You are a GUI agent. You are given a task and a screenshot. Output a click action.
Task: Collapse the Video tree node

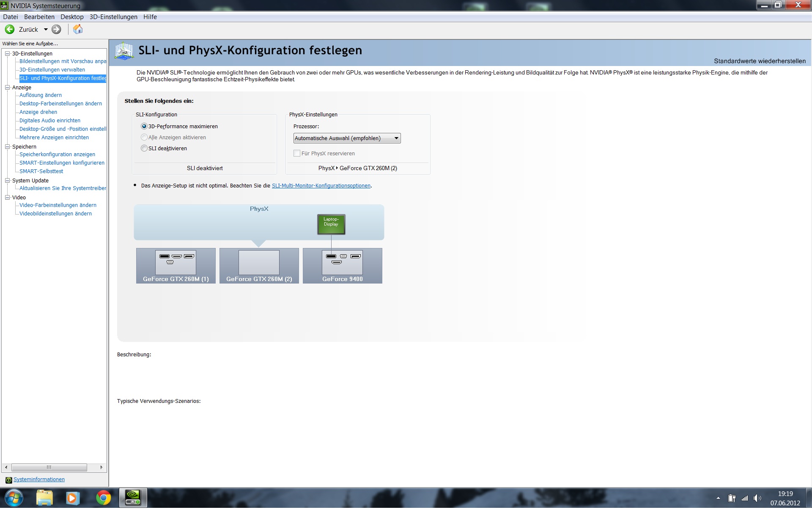[x=7, y=197]
